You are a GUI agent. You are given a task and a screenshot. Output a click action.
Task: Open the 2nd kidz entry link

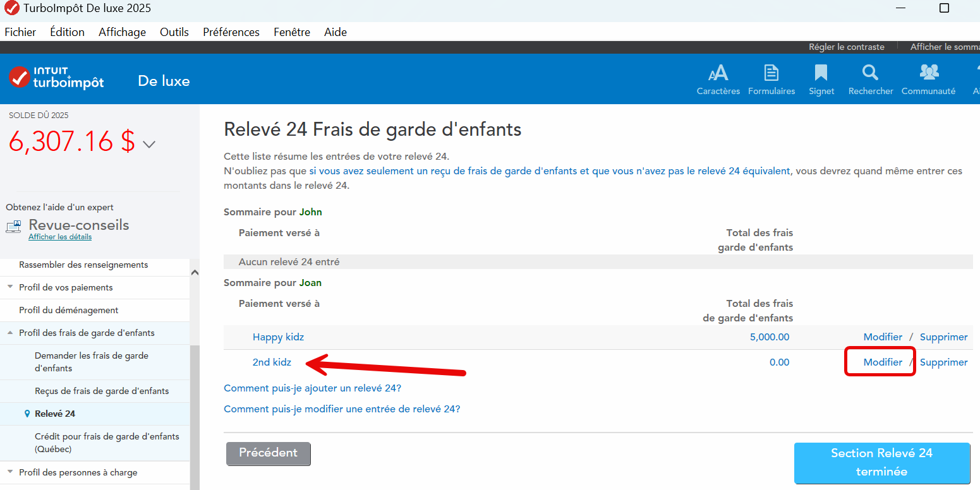pos(272,362)
